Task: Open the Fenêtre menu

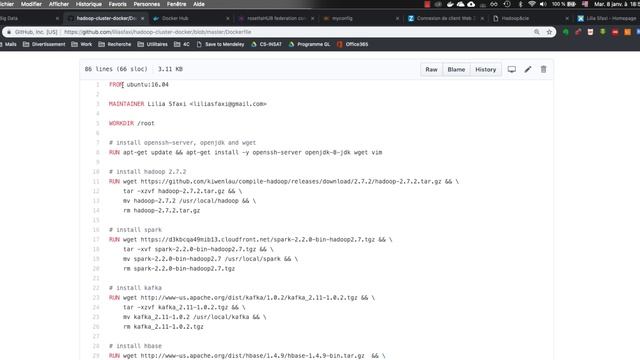Action: point(176,4)
